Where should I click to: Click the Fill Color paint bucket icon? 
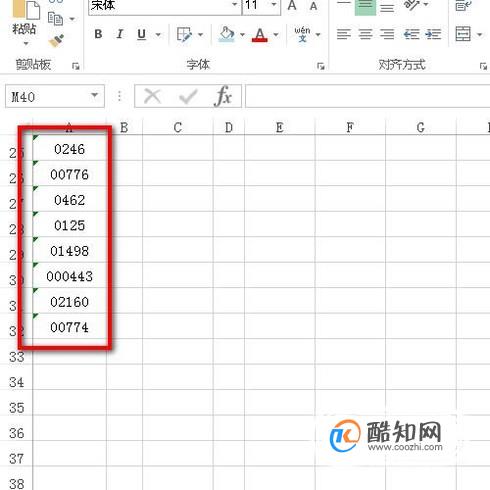pos(227,34)
